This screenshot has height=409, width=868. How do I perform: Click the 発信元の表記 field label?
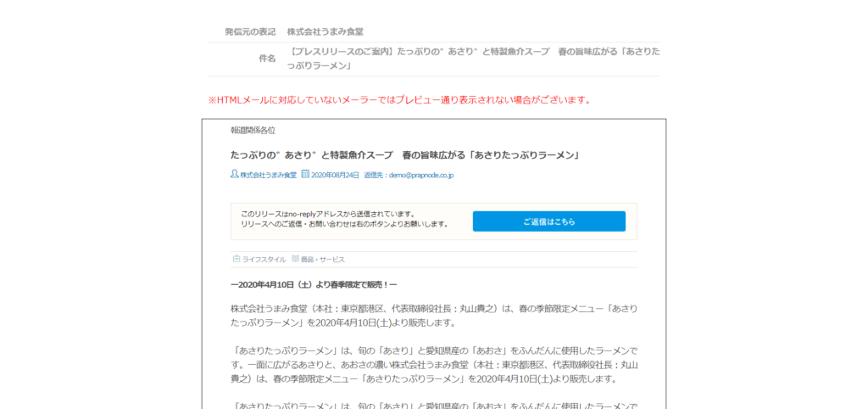pos(250,31)
